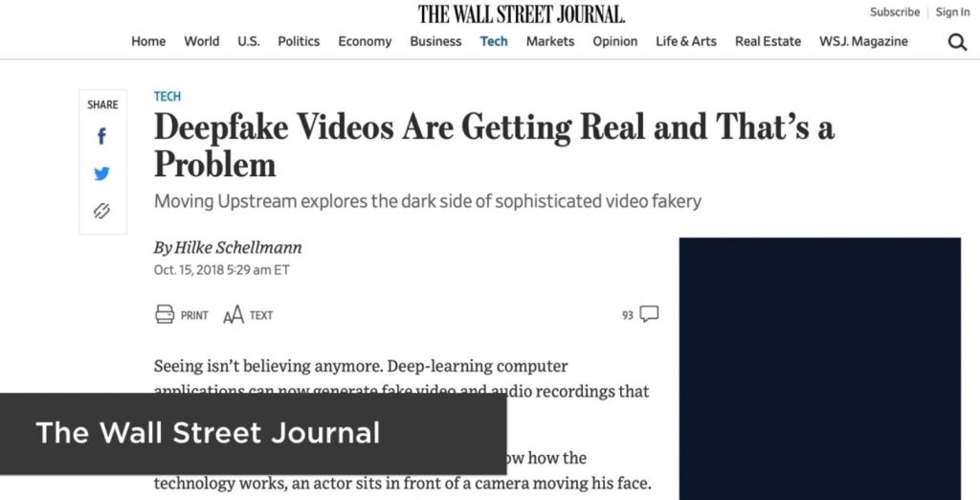Click the printer icon
The image size is (980, 500).
point(165,314)
